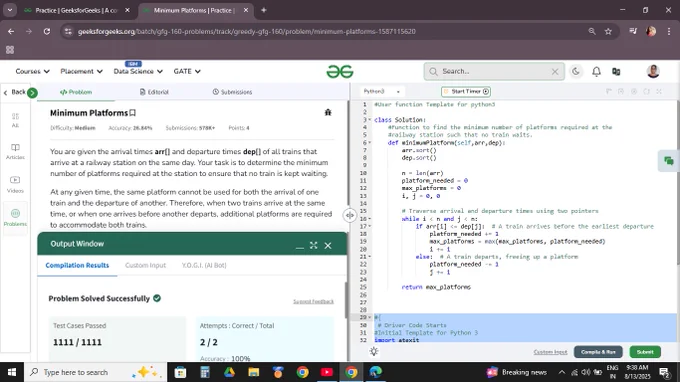
Task: Open Videos in the left sidebar
Action: pyautogui.click(x=15, y=184)
